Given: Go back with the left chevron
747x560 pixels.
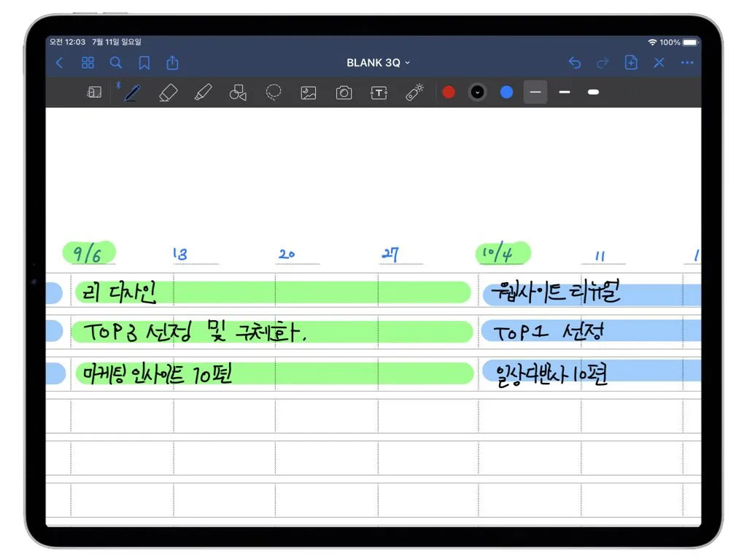Looking at the screenshot, I should 60,63.
